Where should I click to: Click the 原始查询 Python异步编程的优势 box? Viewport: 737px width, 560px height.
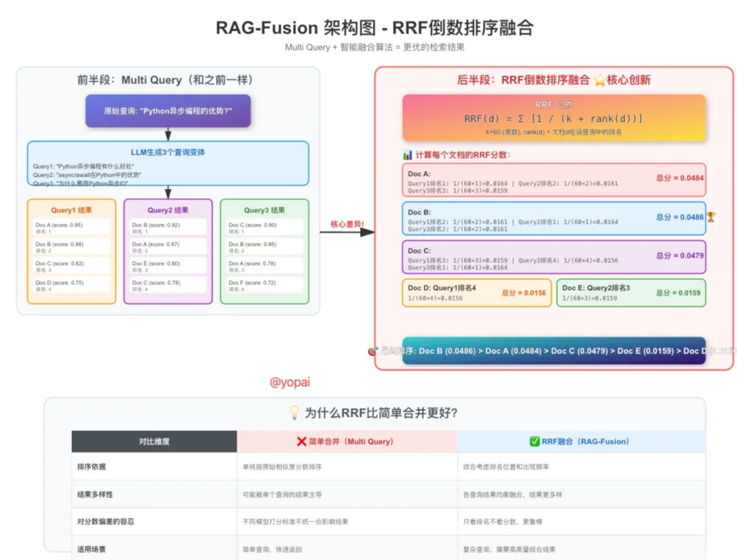(167, 111)
